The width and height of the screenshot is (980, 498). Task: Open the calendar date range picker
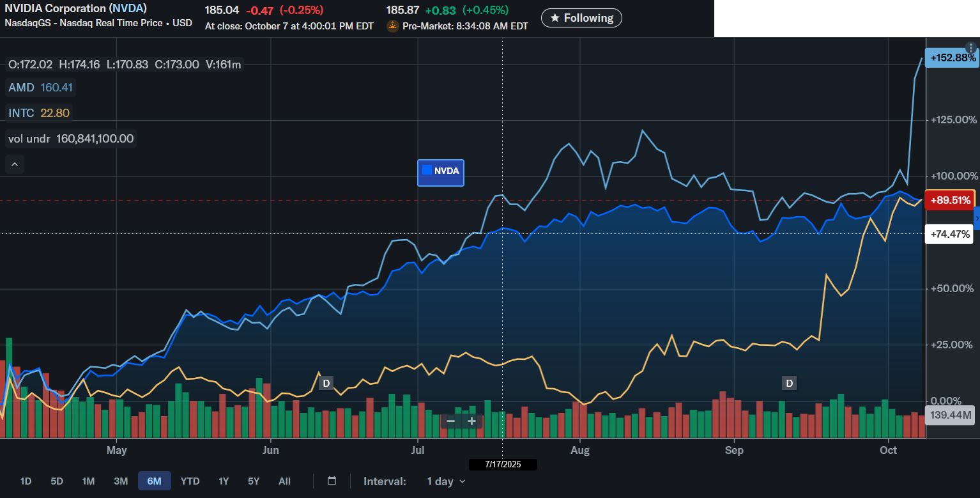click(x=332, y=481)
